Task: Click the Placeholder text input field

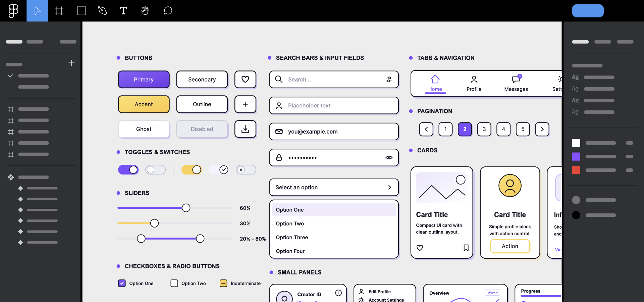Action: pos(334,106)
